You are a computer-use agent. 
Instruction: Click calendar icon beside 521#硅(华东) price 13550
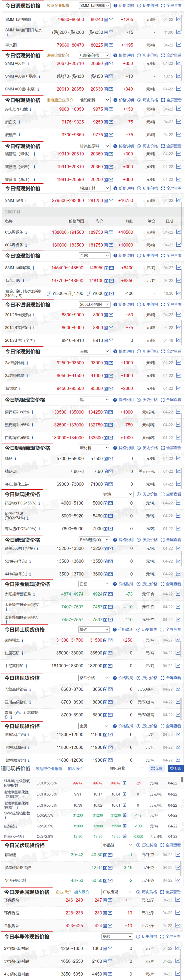106,561
